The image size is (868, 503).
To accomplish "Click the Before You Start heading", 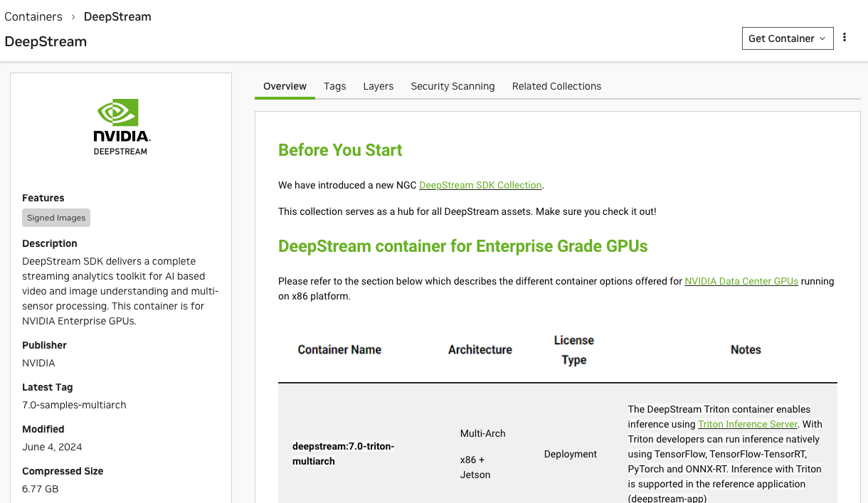I will (x=340, y=150).
